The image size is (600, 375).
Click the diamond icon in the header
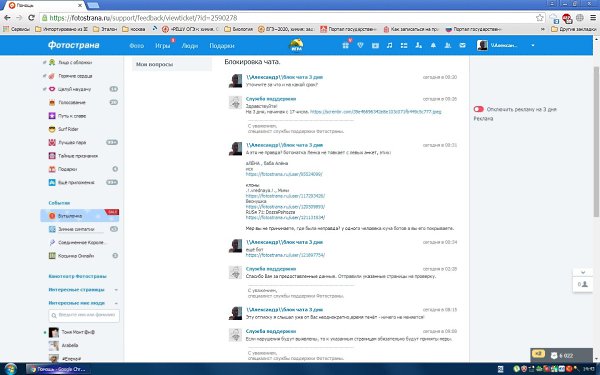coord(360,46)
